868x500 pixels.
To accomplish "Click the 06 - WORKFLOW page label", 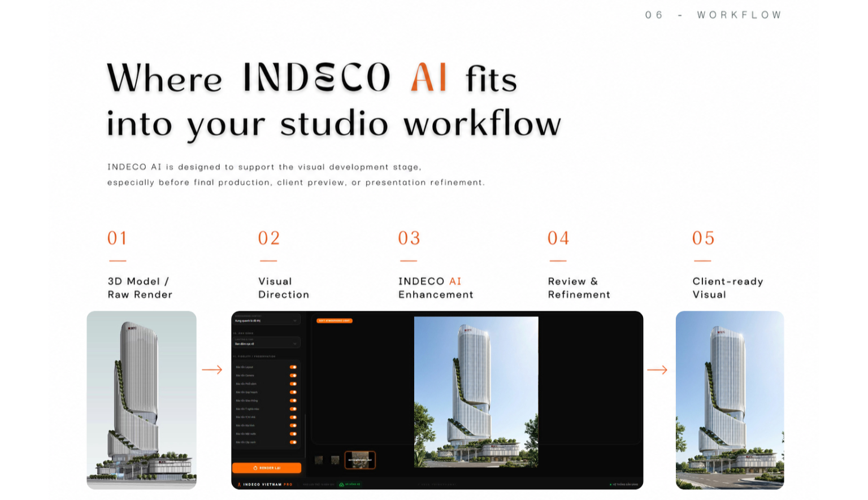I will (713, 15).
